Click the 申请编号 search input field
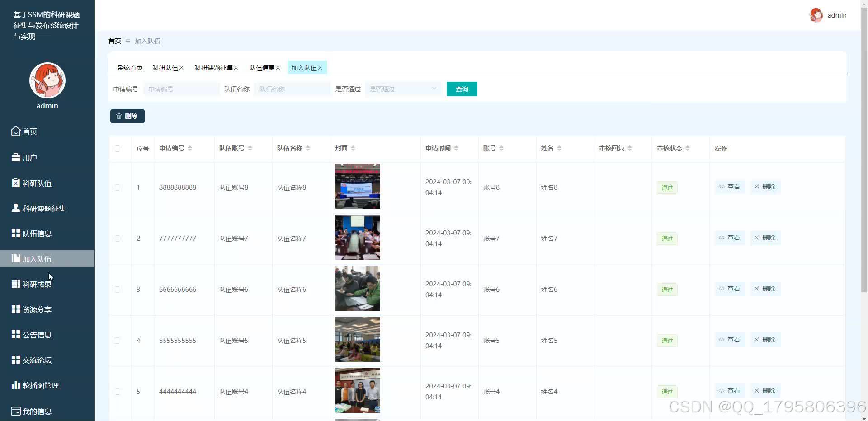The image size is (868, 421). coord(181,89)
